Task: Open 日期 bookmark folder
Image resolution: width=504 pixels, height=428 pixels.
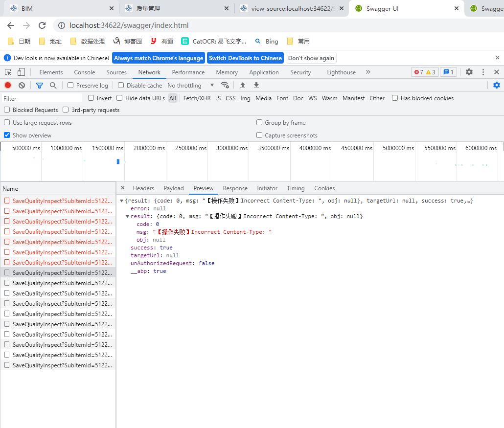Action: coord(19,41)
